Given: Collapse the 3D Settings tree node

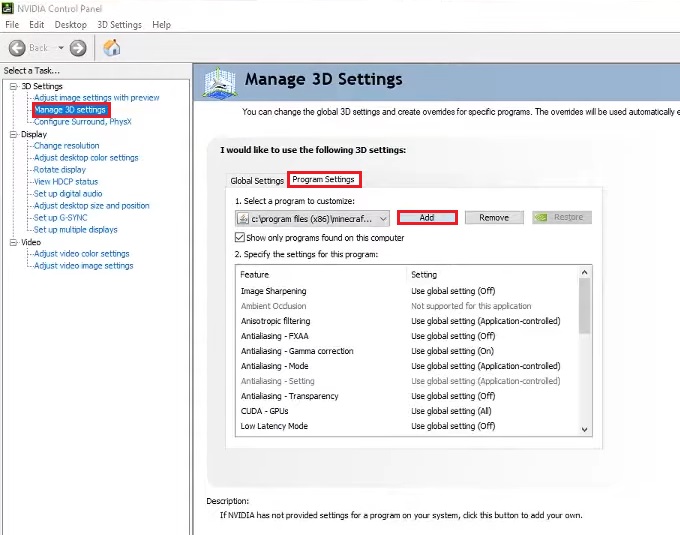Looking at the screenshot, I should tap(13, 86).
